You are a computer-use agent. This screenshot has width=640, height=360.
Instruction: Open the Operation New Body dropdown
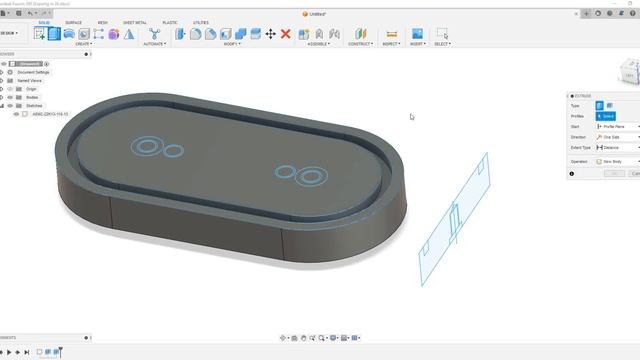(618, 162)
